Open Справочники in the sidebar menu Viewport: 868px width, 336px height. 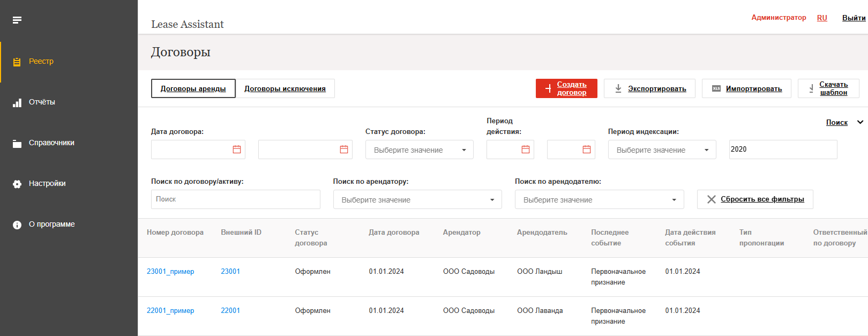[x=51, y=143]
